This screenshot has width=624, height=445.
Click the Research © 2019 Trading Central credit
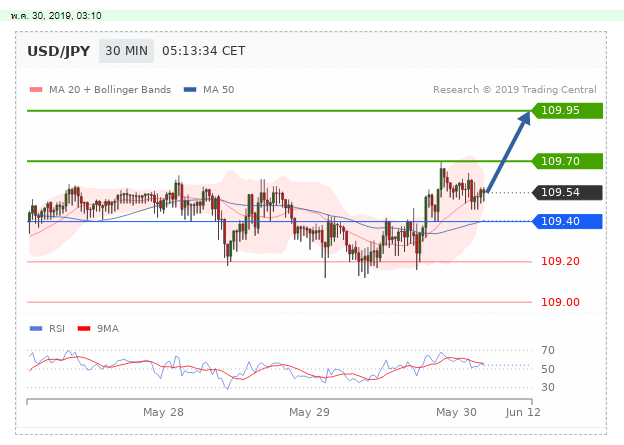point(515,90)
